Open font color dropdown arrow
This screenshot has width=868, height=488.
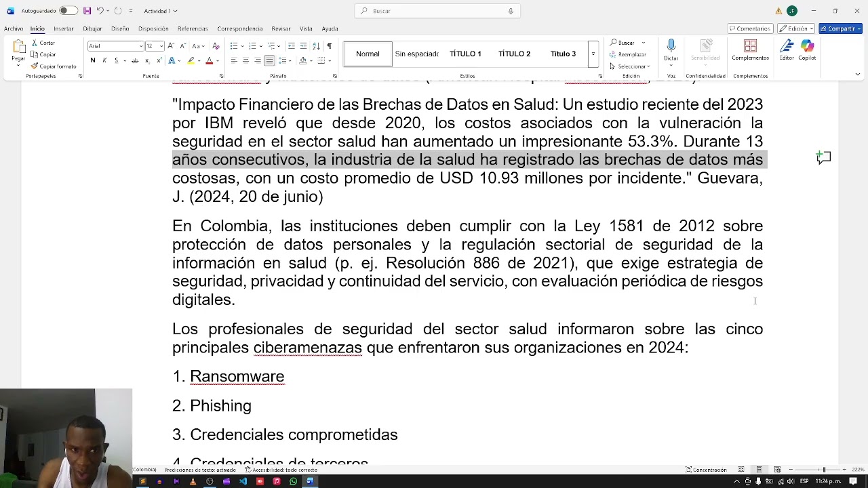[217, 61]
